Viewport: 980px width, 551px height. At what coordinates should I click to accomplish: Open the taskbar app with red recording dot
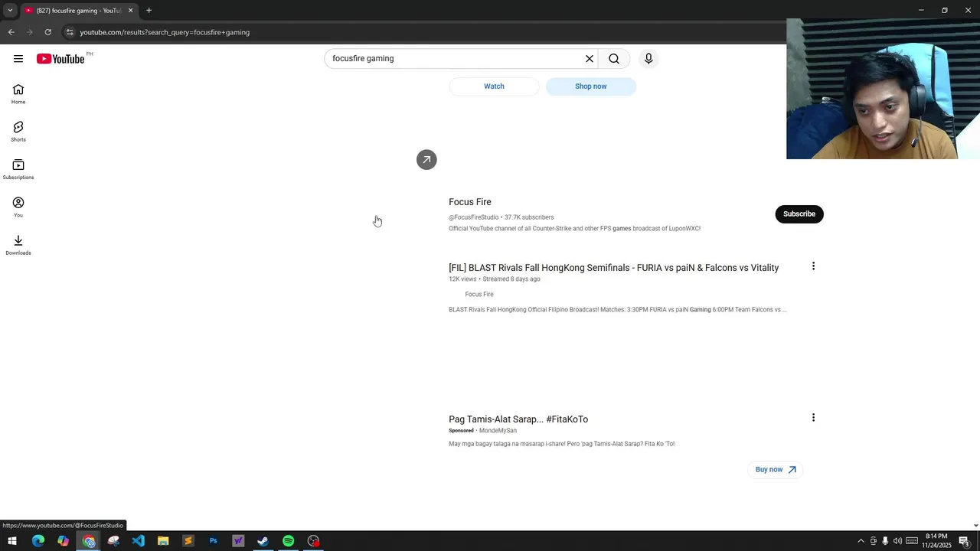[313, 541]
